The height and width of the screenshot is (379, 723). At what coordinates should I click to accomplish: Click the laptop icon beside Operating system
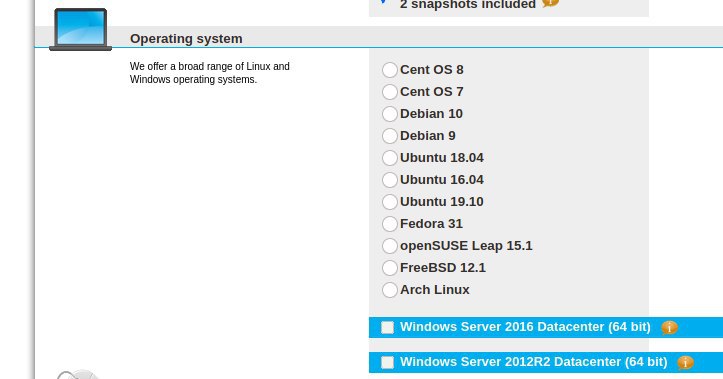pyautogui.click(x=80, y=29)
